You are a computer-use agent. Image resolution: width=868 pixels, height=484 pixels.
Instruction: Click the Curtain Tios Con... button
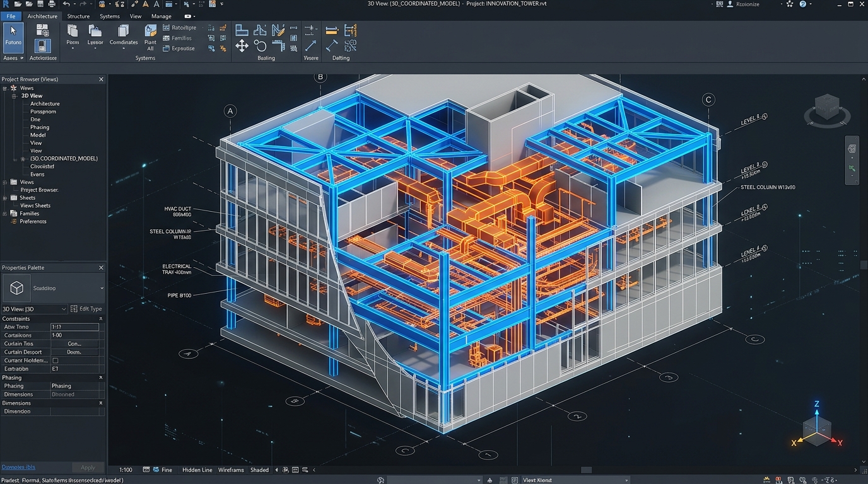pos(74,344)
